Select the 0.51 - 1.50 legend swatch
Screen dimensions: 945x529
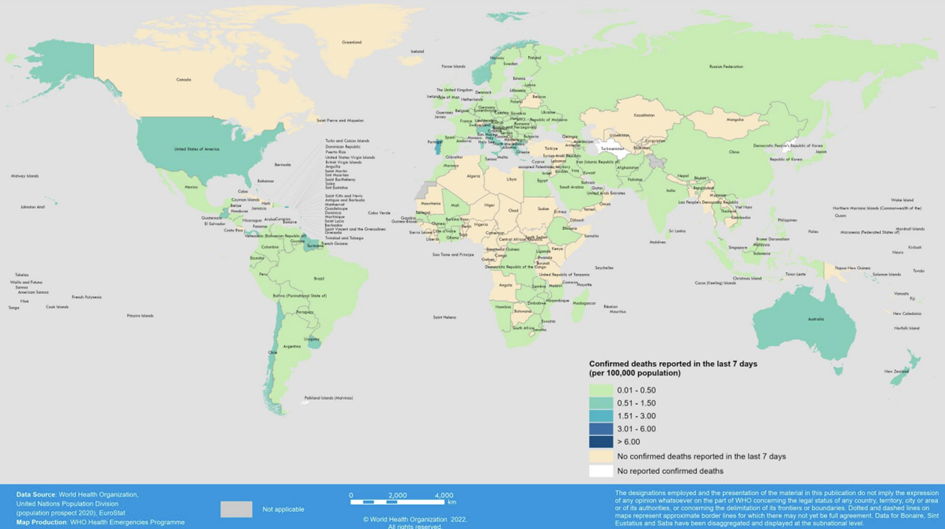600,403
